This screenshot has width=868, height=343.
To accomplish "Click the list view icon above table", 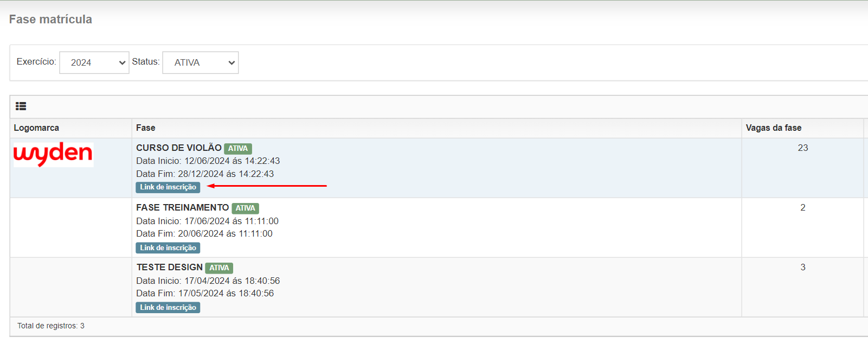I will 21,106.
